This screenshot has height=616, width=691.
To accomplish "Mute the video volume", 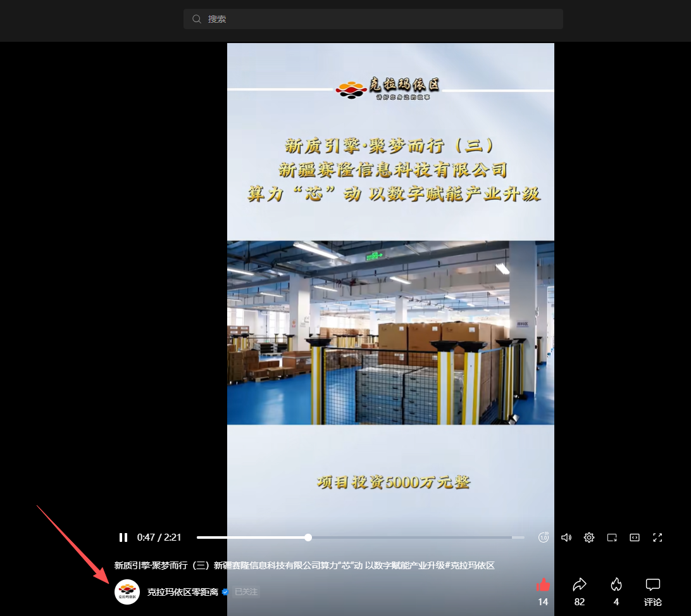I will [x=566, y=537].
